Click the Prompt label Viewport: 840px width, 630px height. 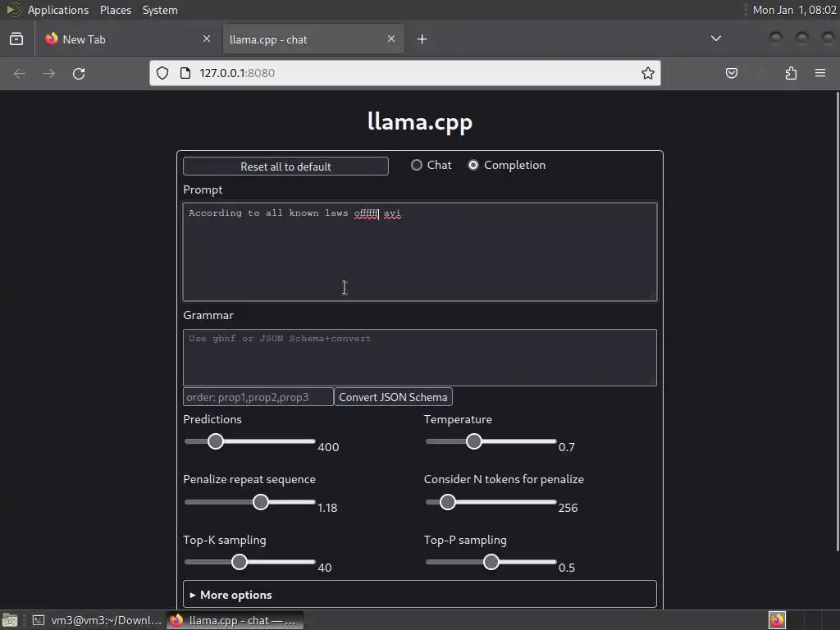[203, 189]
